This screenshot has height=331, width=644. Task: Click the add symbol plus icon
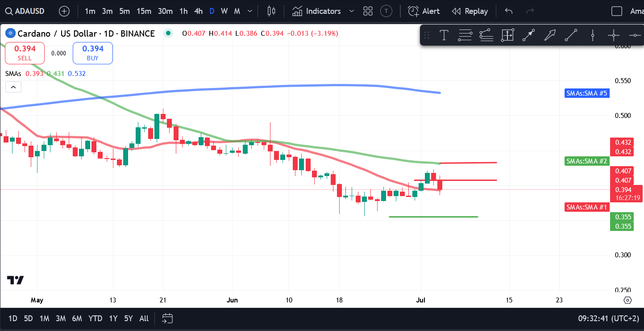click(x=64, y=11)
